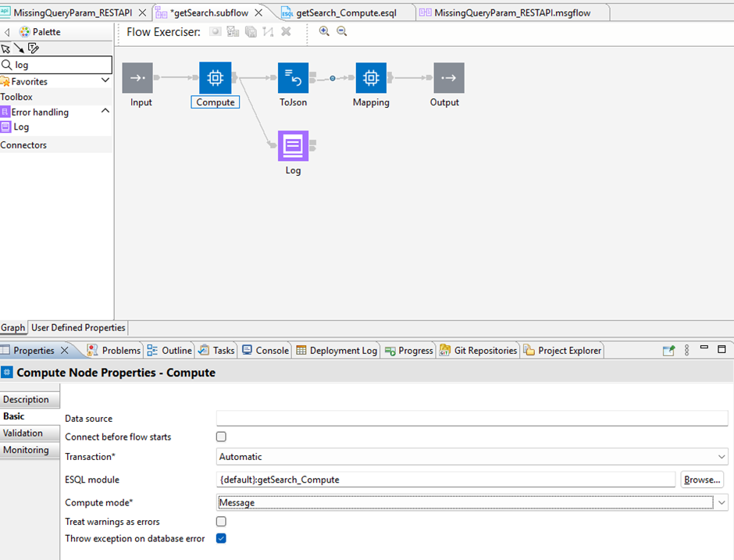734x560 pixels.
Task: Uncheck Throw exception on database error
Action: [221, 539]
